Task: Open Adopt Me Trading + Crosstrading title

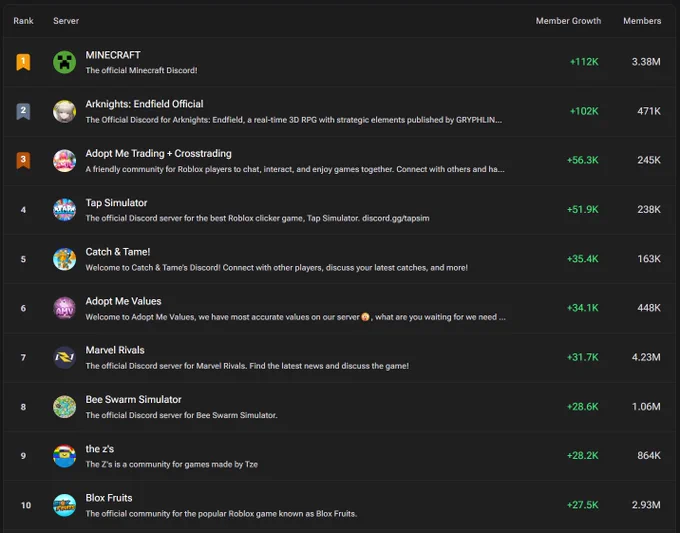Action: (x=158, y=154)
